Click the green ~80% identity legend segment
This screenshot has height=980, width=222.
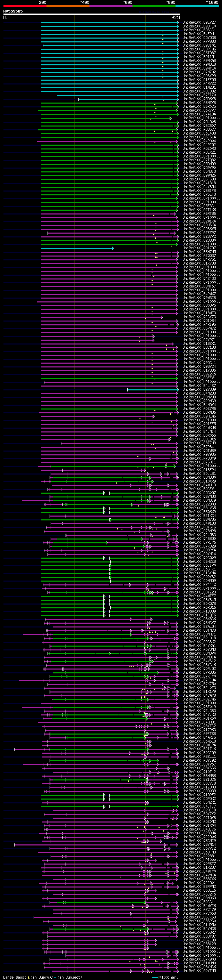click(154, 6)
